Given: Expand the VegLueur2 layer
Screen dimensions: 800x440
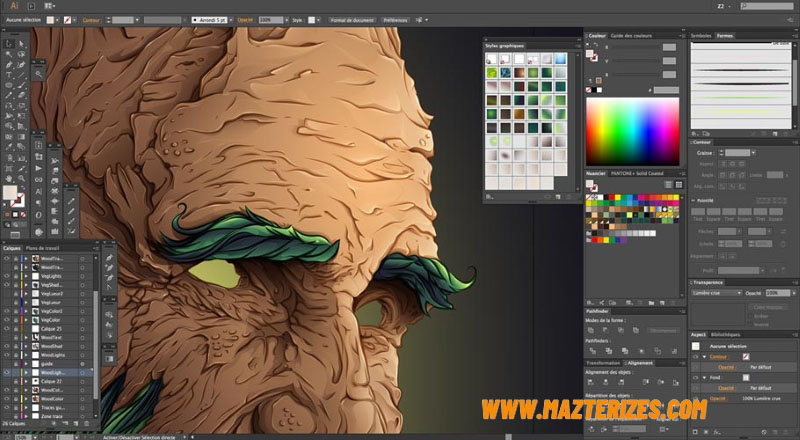Looking at the screenshot, I should point(26,294).
